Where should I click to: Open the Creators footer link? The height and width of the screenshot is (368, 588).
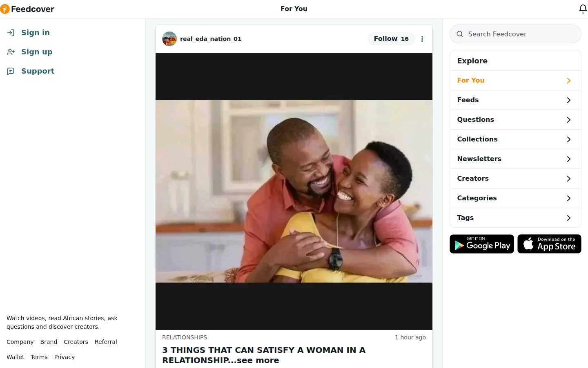pyautogui.click(x=76, y=342)
